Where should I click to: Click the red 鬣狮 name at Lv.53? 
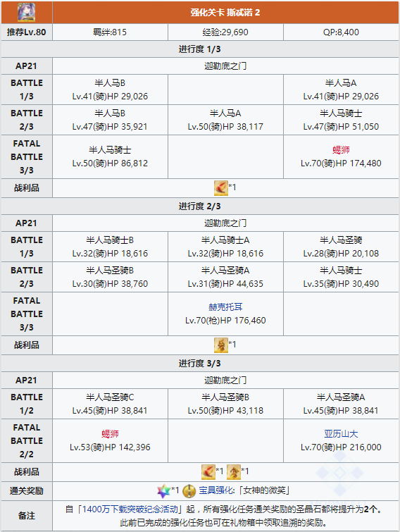110,433
